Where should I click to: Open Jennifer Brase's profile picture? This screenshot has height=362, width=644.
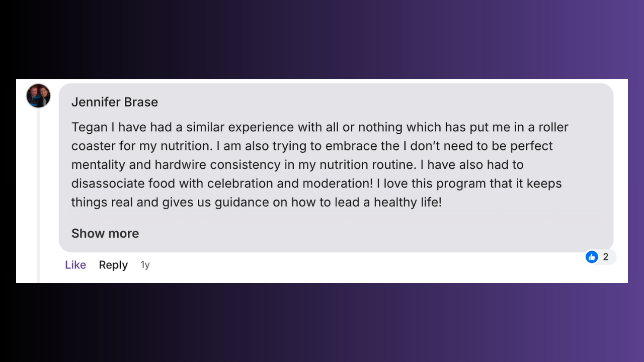[x=38, y=96]
